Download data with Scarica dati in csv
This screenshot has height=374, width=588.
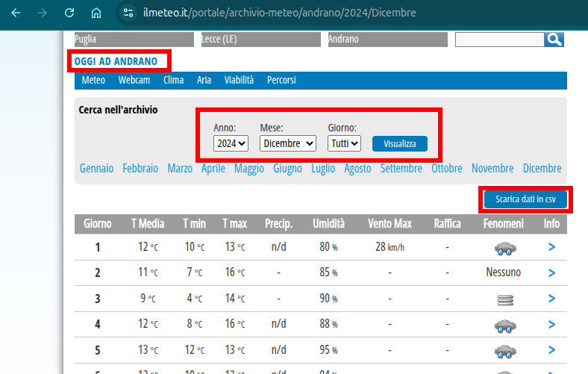click(525, 199)
